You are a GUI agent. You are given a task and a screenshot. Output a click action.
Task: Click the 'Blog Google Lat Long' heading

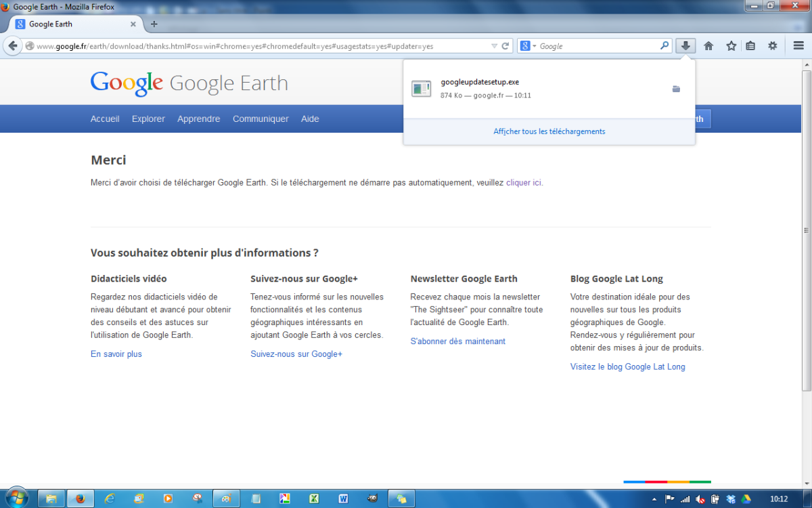(617, 278)
